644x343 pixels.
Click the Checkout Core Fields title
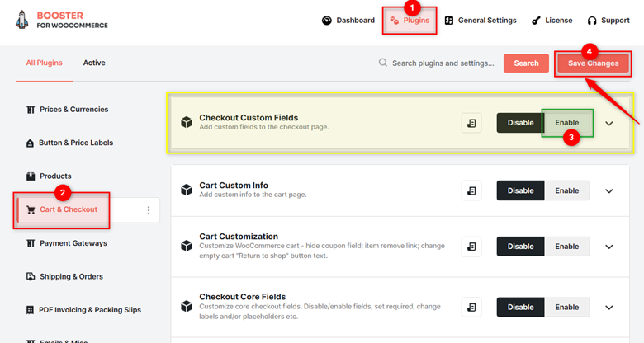pos(242,297)
